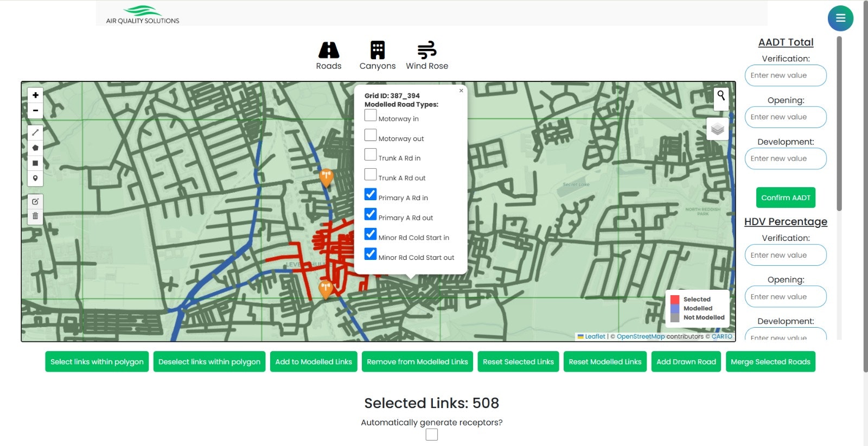This screenshot has width=868, height=446.
Task: Click the Selected red legend swatch
Action: tap(675, 300)
